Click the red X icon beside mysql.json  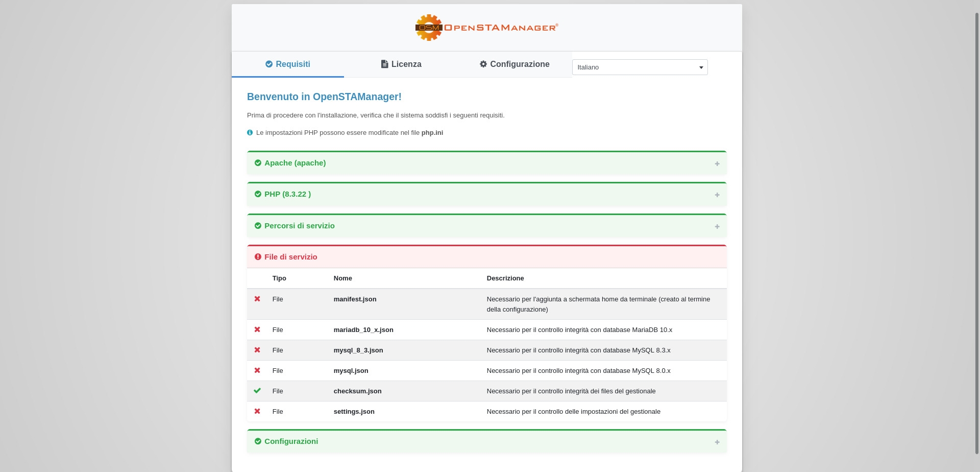coord(257,370)
